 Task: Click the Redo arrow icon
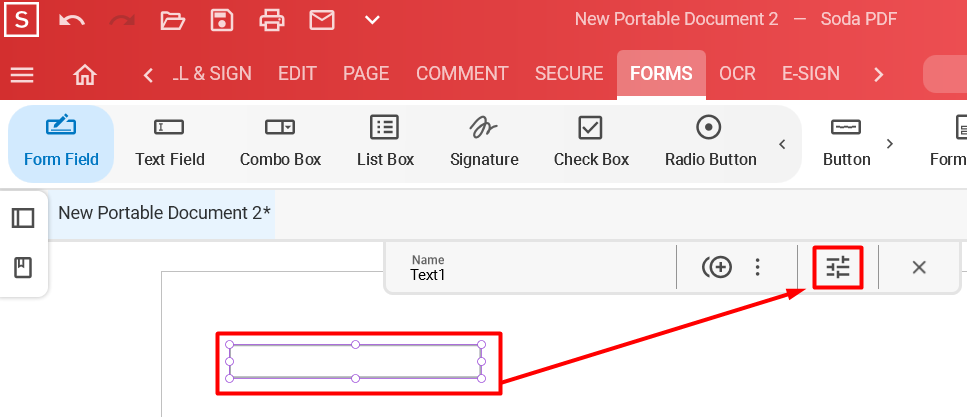(122, 20)
